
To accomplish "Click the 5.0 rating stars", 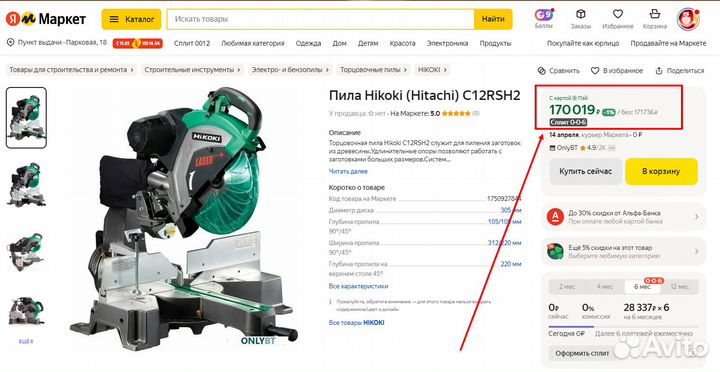I will pos(456,113).
